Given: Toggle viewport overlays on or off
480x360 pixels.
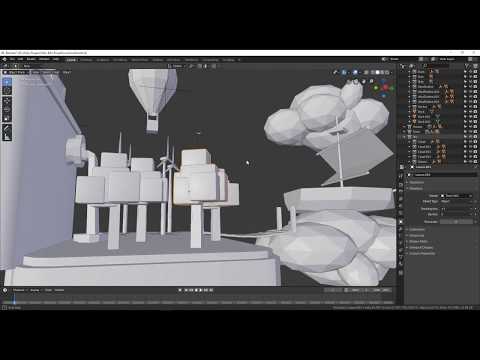Looking at the screenshot, I should (356, 72).
